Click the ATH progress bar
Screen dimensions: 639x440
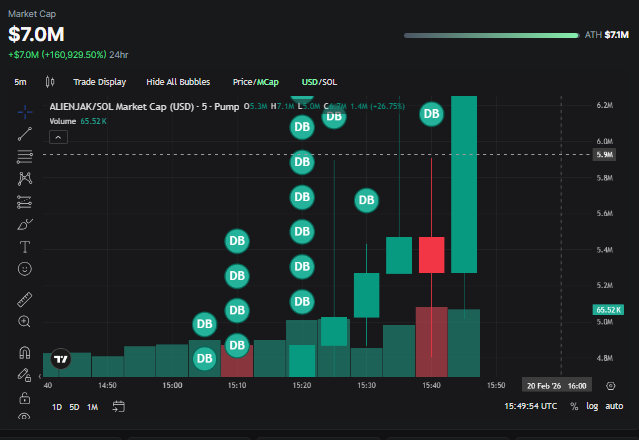click(491, 35)
